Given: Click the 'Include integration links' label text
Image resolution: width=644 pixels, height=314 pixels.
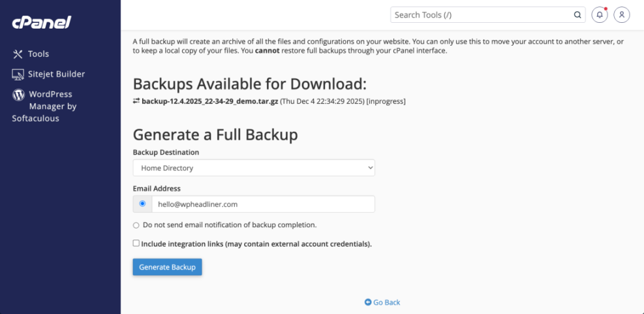Looking at the screenshot, I should pos(256,243).
